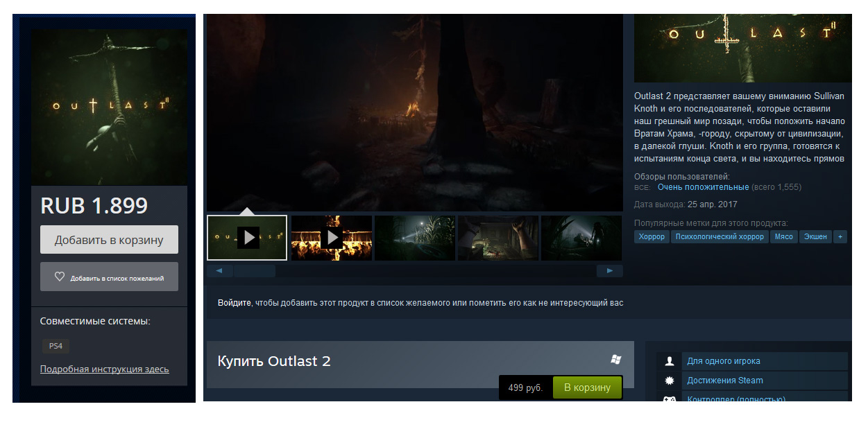The image size is (868, 445).
Task: Play the second fiery trailer thumbnail
Action: (x=332, y=238)
